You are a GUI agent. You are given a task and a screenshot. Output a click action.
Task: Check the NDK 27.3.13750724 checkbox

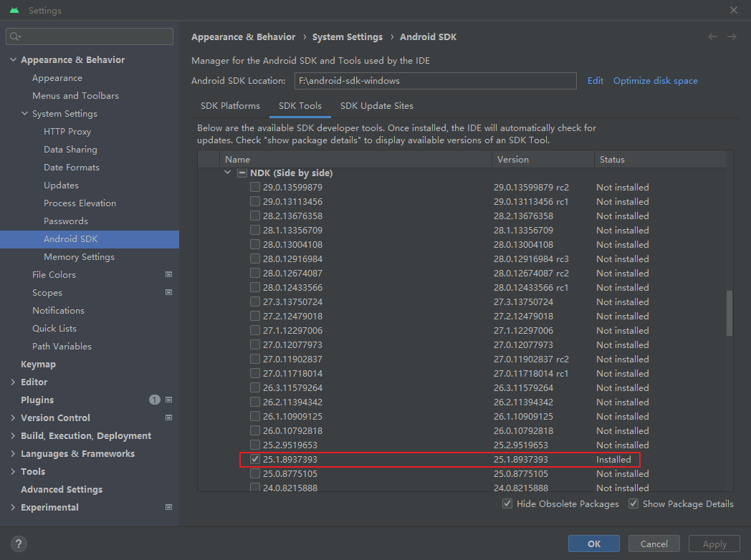coord(255,302)
